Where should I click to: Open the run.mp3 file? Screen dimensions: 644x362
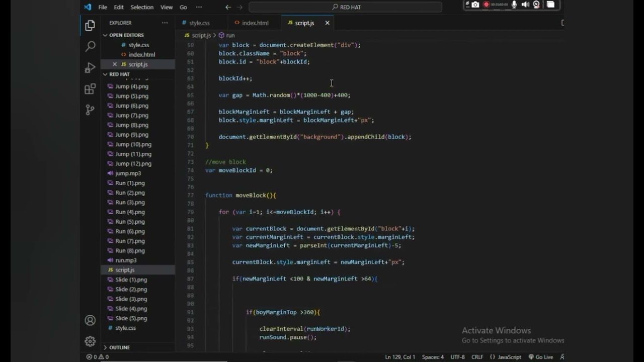coord(138,260)
